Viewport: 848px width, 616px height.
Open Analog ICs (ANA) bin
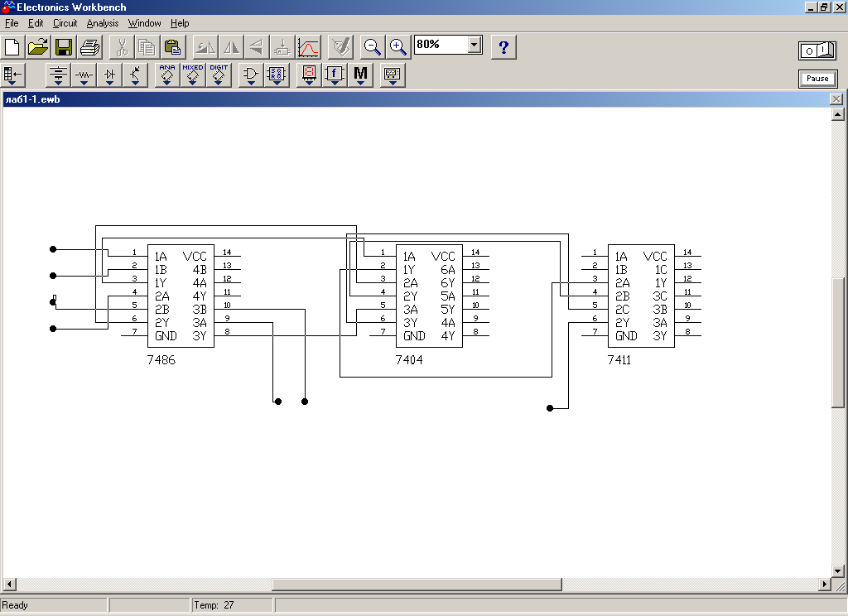tap(167, 75)
